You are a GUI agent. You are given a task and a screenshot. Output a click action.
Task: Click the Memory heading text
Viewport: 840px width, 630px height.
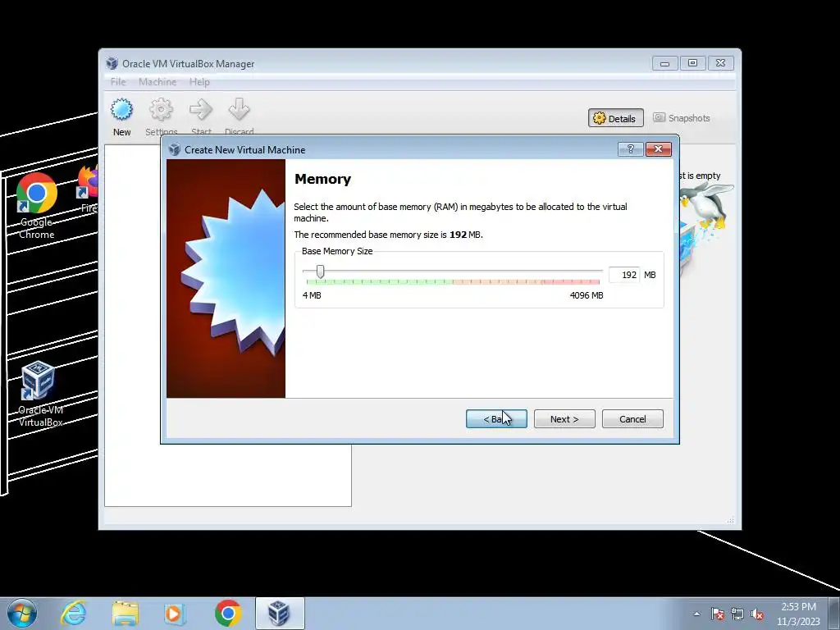coord(322,179)
